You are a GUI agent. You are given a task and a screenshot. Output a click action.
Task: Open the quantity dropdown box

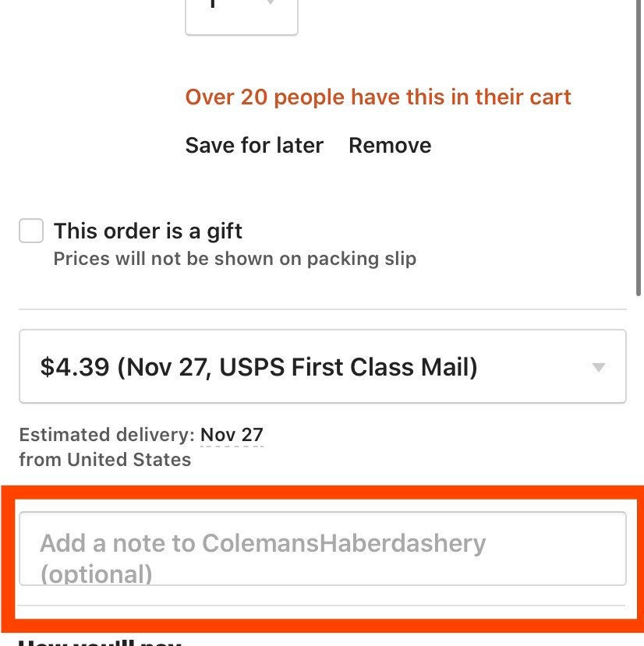[242, 16]
